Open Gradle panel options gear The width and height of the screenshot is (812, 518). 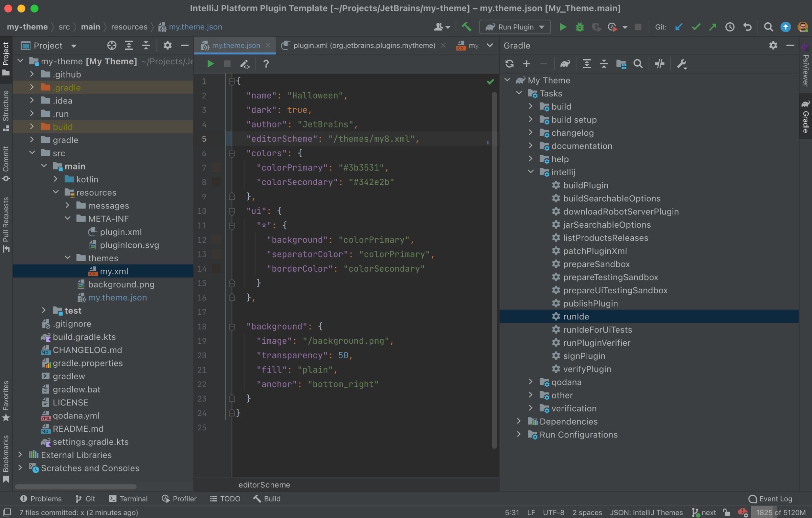pyautogui.click(x=773, y=45)
